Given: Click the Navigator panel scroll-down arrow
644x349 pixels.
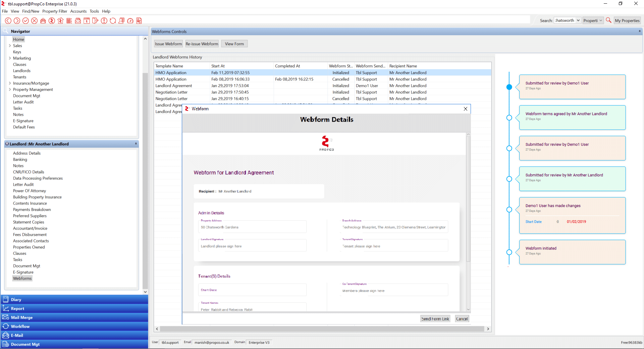Looking at the screenshot, I should click(x=145, y=292).
